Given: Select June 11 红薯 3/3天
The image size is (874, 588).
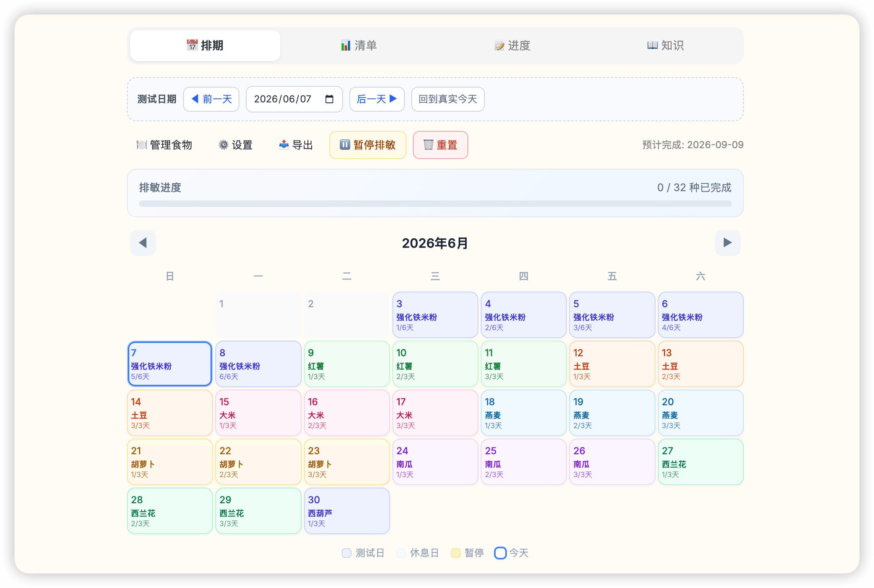Looking at the screenshot, I should pyautogui.click(x=524, y=364).
